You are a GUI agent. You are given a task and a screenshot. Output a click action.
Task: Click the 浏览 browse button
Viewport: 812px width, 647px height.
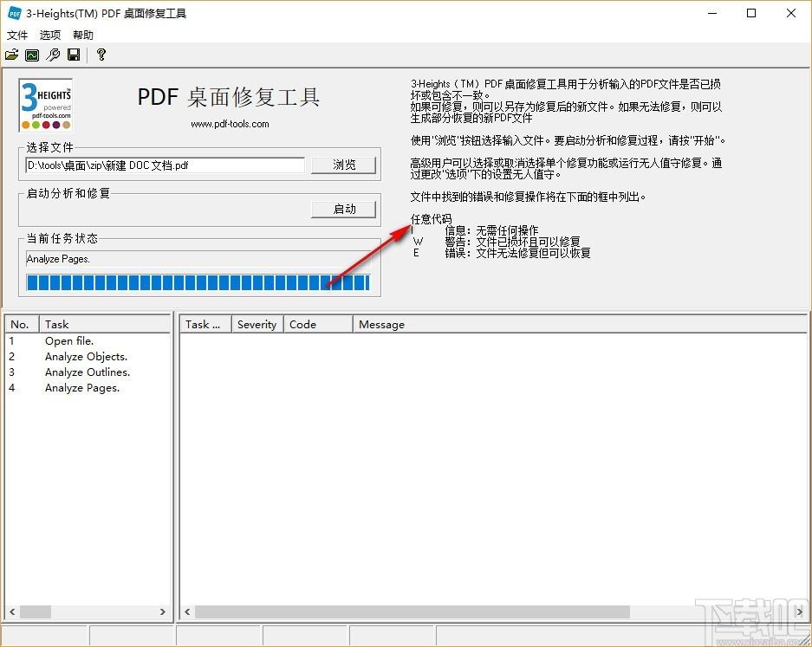point(343,165)
